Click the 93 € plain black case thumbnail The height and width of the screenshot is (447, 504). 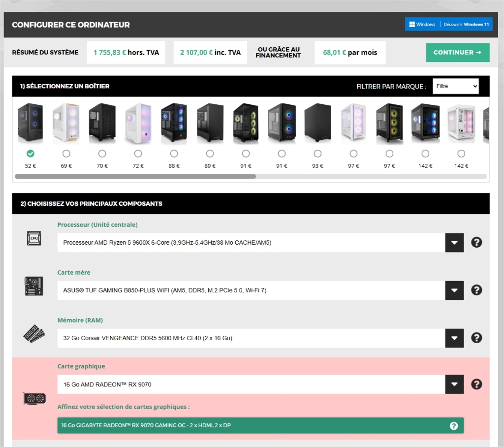(317, 123)
